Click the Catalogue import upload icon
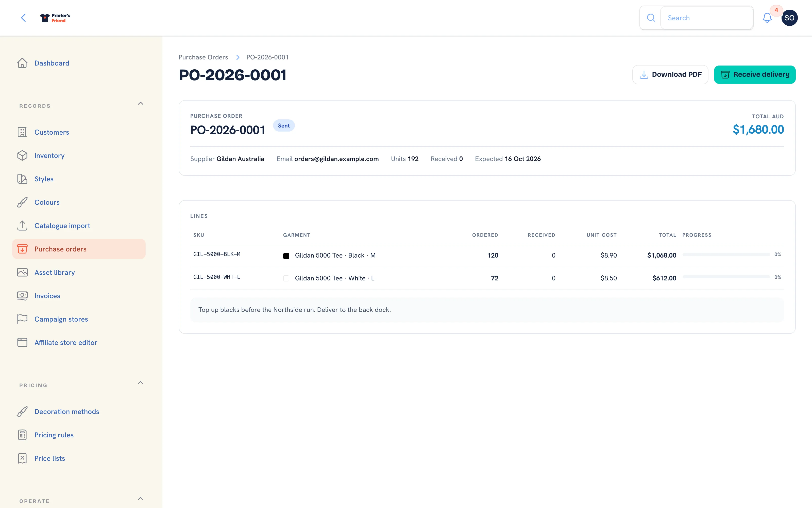 click(22, 226)
